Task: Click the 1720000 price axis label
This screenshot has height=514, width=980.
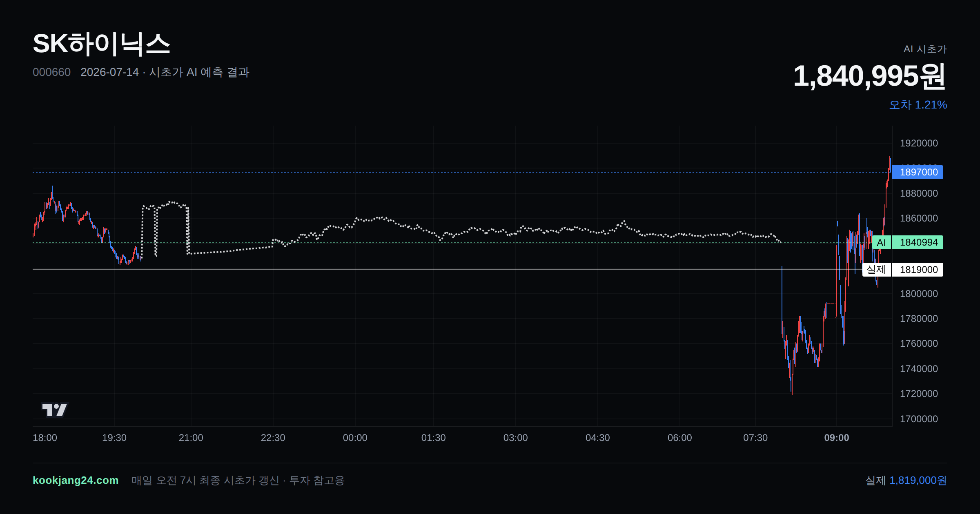Action: (x=919, y=394)
